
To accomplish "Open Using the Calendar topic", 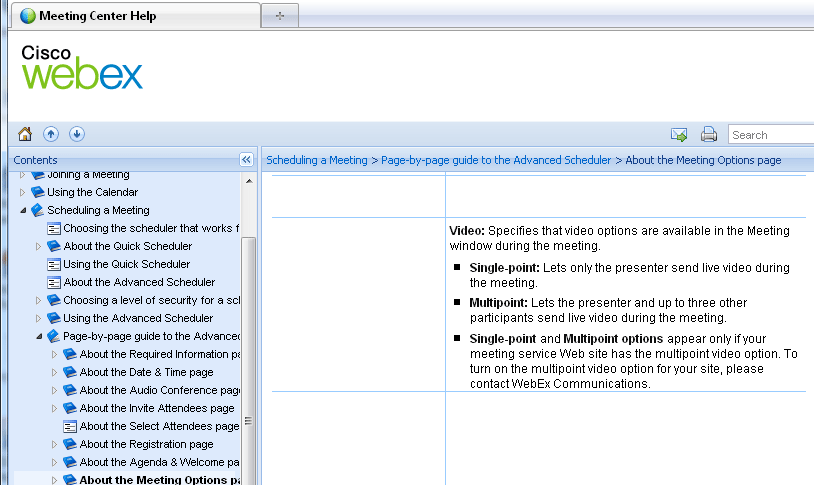I will coord(92,192).
